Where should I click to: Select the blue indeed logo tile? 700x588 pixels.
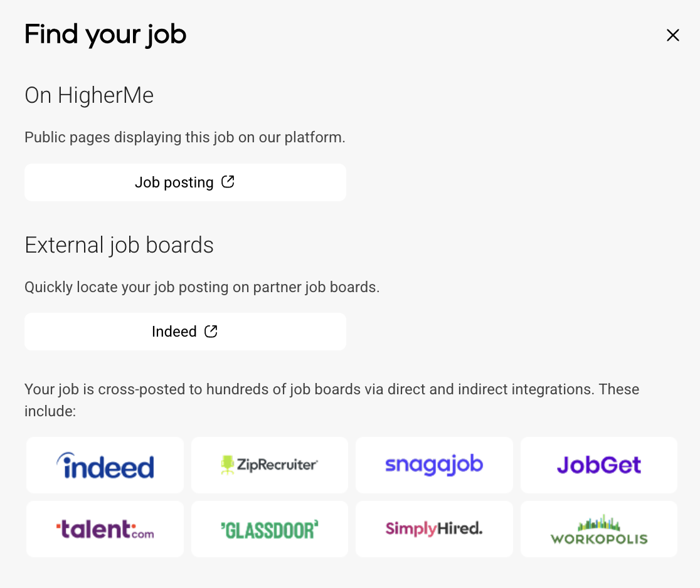click(x=105, y=465)
